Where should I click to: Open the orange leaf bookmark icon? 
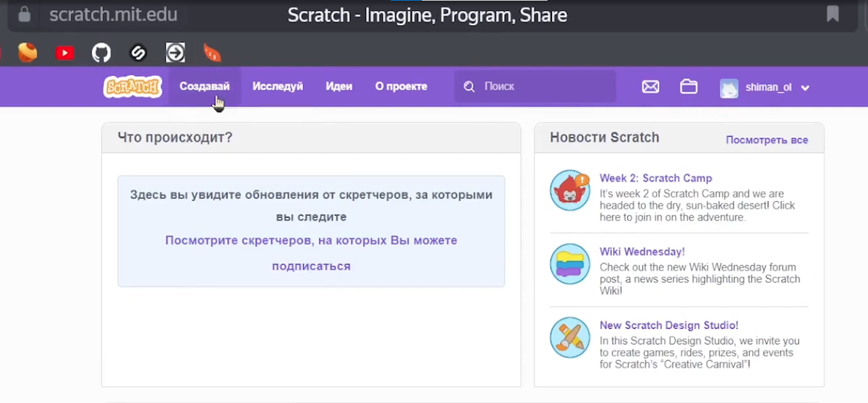tap(212, 53)
